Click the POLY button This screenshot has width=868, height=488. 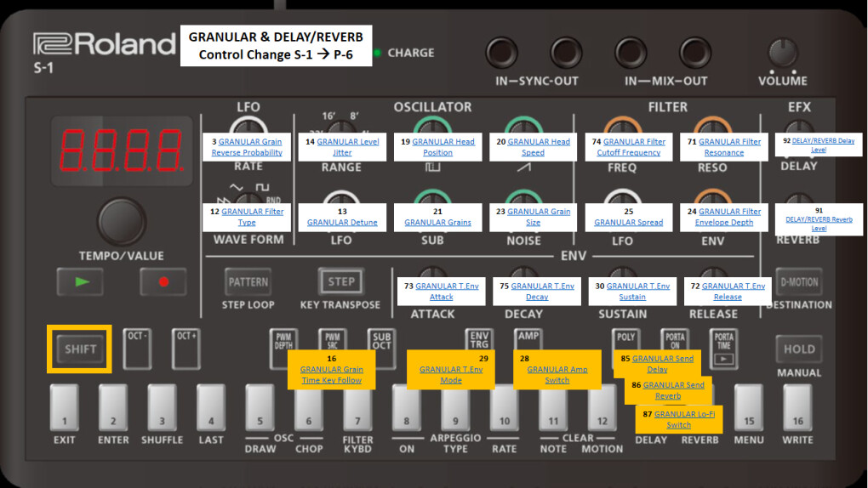coord(626,339)
